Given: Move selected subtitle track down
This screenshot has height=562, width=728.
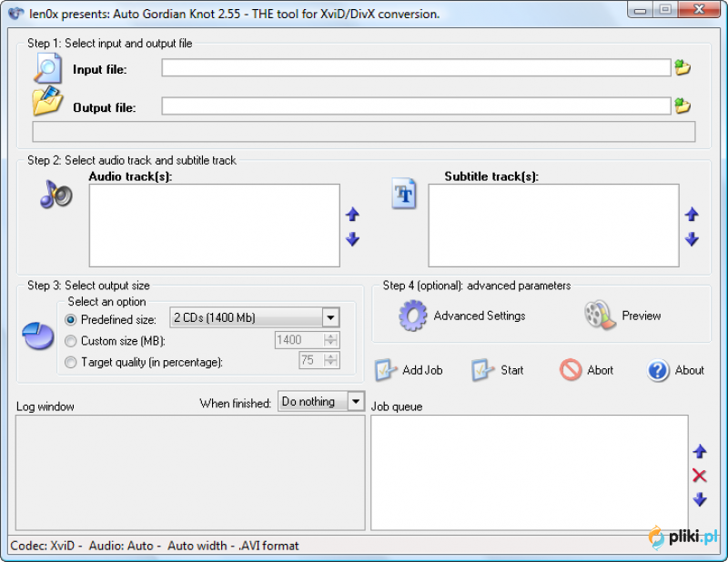Looking at the screenshot, I should pos(692,239).
